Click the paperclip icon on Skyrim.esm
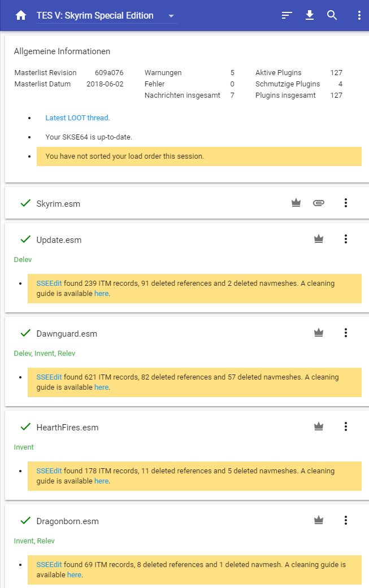 319,203
